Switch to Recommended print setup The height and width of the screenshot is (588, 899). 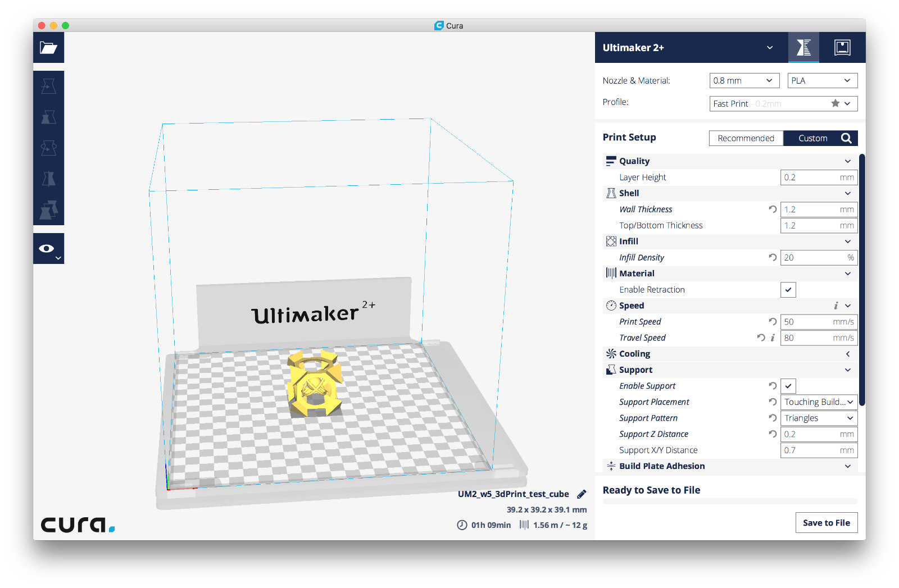746,138
